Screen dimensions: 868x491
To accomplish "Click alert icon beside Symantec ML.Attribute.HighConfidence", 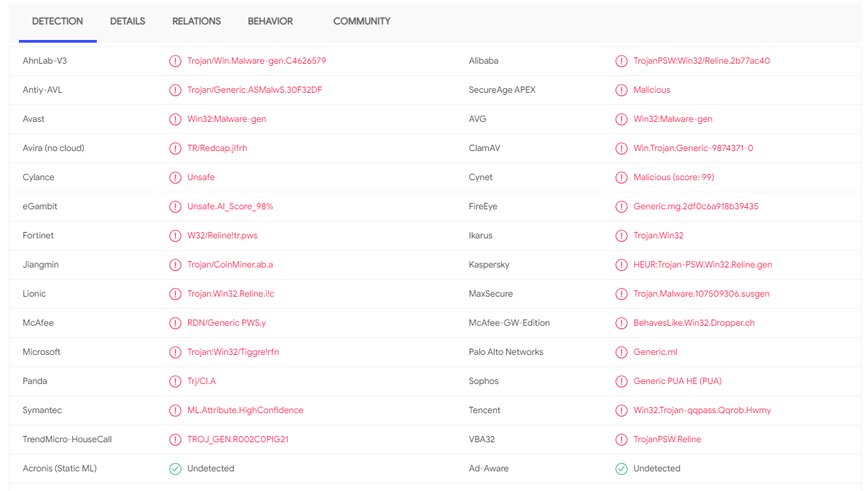I will pyautogui.click(x=175, y=410).
